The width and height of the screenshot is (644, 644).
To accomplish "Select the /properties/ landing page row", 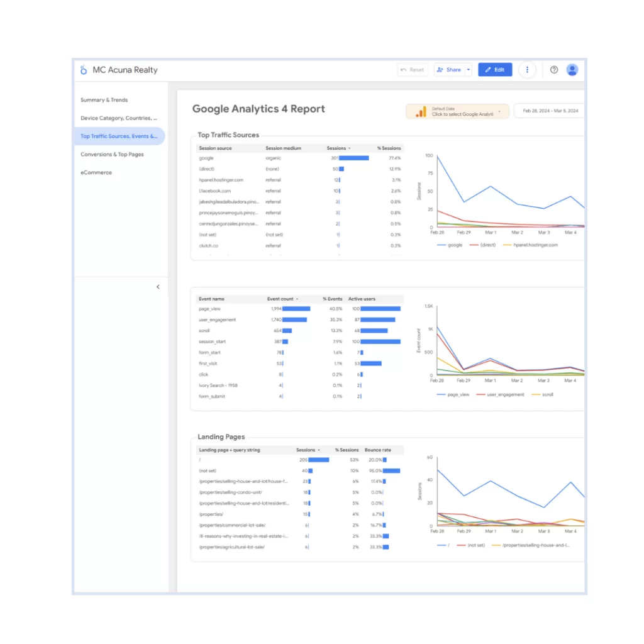I will point(300,514).
